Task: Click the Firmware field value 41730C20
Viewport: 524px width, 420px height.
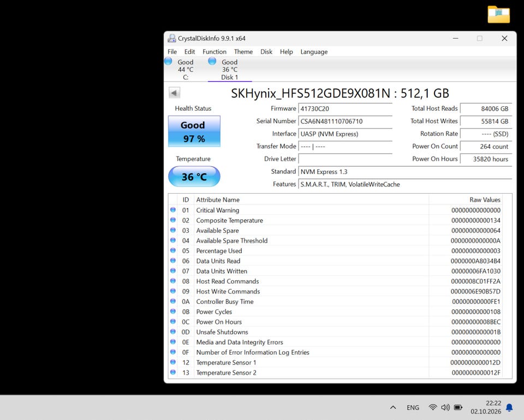Action: [345, 109]
